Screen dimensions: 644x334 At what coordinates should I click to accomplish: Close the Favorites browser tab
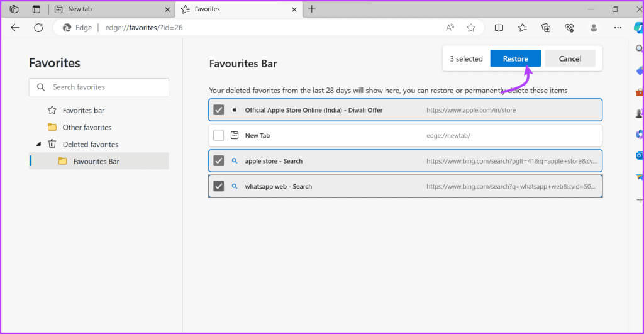coord(294,9)
